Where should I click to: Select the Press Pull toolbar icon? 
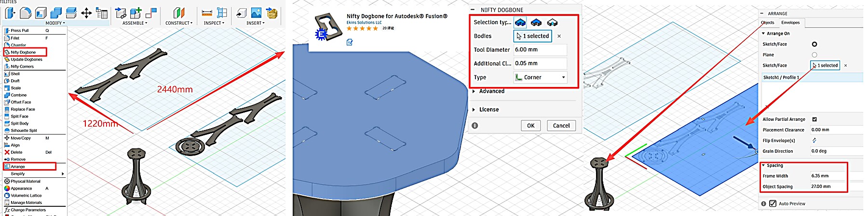point(10,13)
